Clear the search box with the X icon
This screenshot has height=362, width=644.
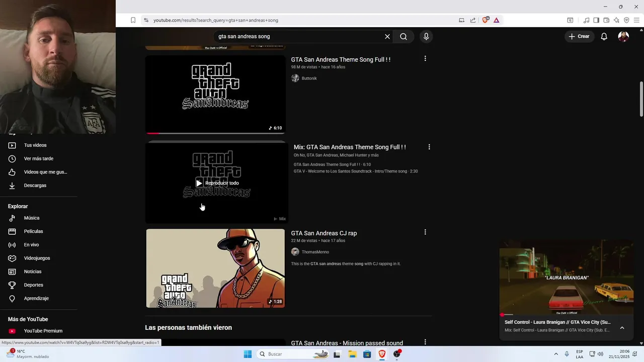tap(387, 36)
